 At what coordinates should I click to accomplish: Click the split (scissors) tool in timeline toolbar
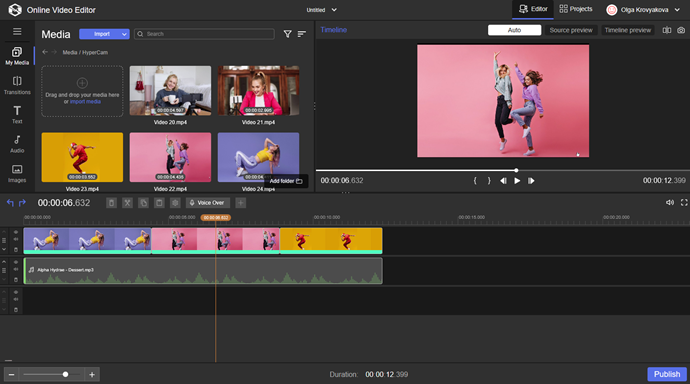pos(127,203)
